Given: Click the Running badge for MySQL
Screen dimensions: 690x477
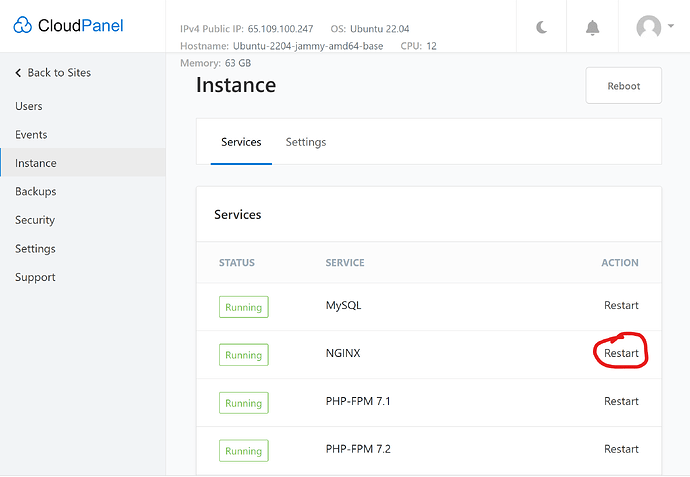Looking at the screenshot, I should (244, 307).
